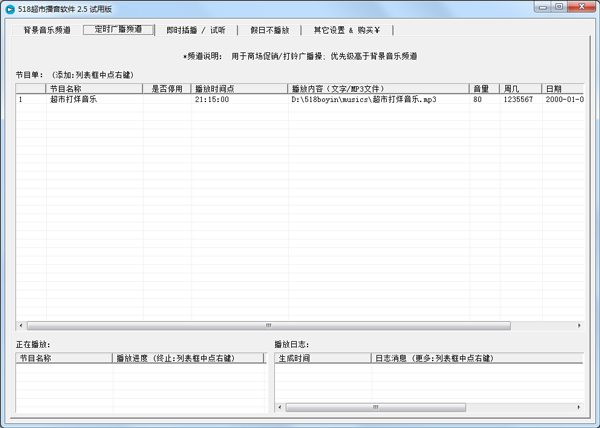Select the 定时广播频道 tab
The height and width of the screenshot is (428, 600).
point(118,30)
